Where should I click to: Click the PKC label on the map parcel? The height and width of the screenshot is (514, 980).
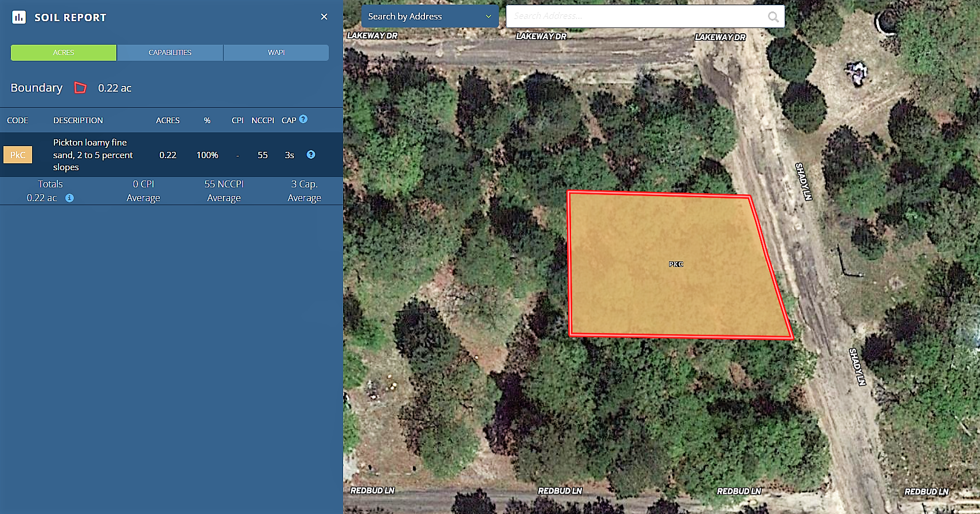[676, 264]
